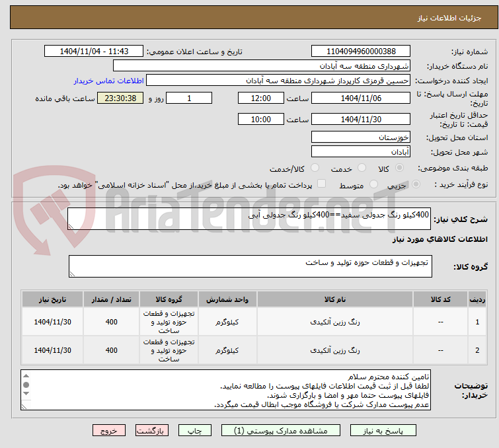Click کیلوگرم unit in row 1
Screen dimensions: 499x448
227,322
